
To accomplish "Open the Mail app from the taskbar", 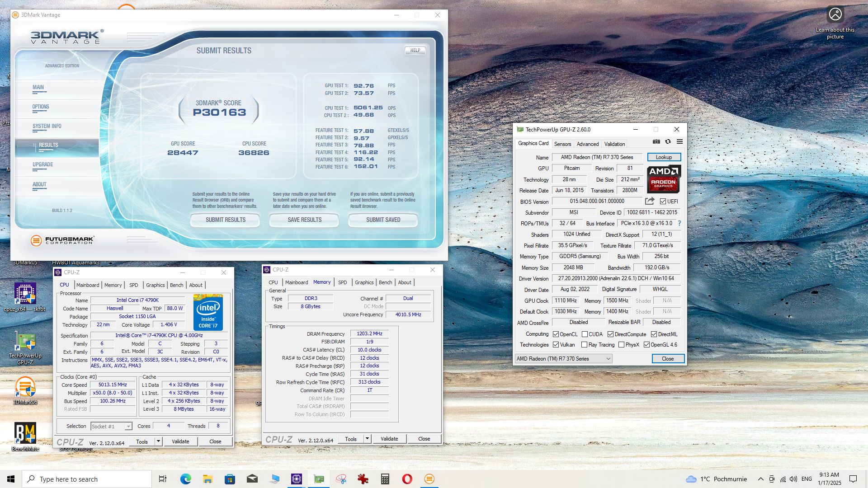I will [252, 479].
